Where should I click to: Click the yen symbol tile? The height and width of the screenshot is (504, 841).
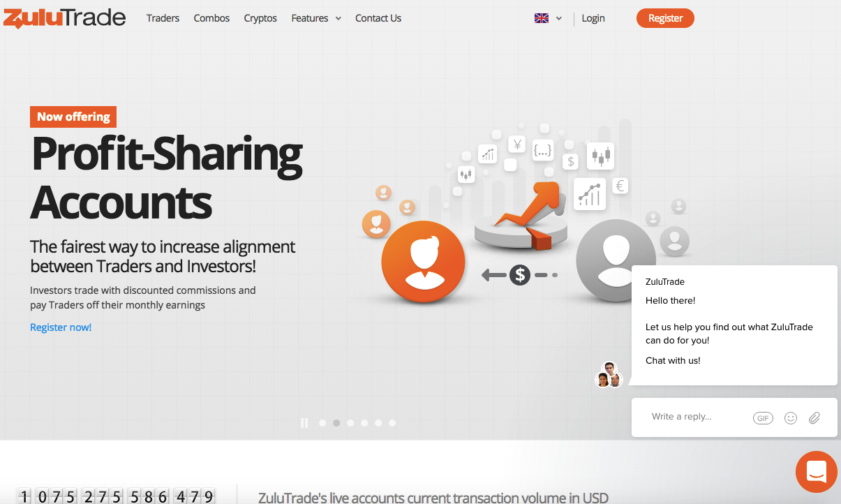point(517,145)
